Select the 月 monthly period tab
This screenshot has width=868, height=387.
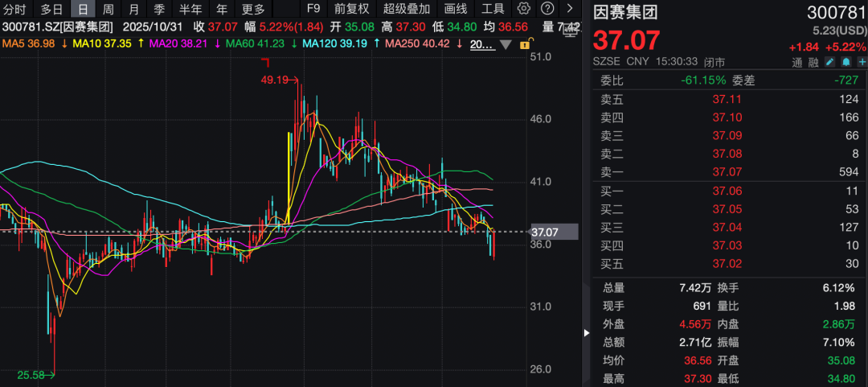point(134,9)
